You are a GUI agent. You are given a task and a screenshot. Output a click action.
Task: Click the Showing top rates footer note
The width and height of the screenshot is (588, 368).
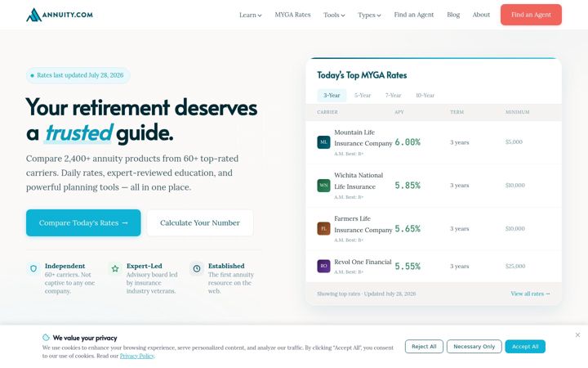(x=366, y=294)
